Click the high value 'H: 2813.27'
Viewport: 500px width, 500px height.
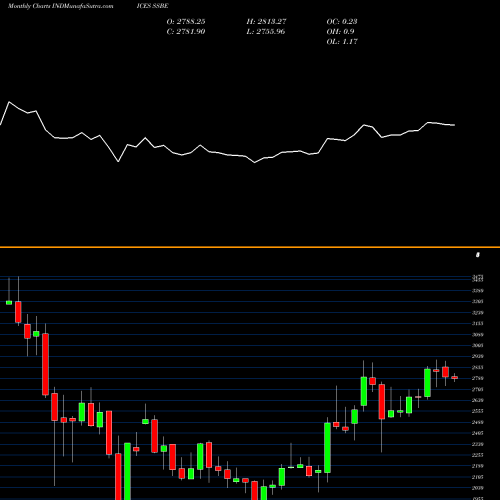pyautogui.click(x=266, y=22)
